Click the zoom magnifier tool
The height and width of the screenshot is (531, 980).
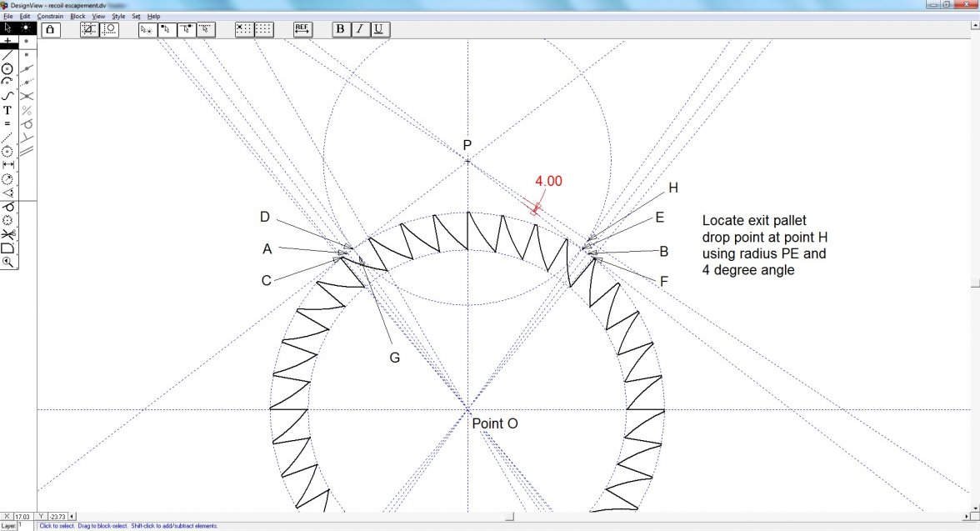7,262
